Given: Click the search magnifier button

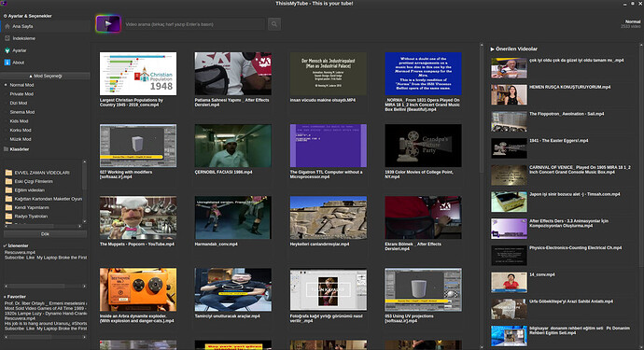Looking at the screenshot, I should (274, 24).
